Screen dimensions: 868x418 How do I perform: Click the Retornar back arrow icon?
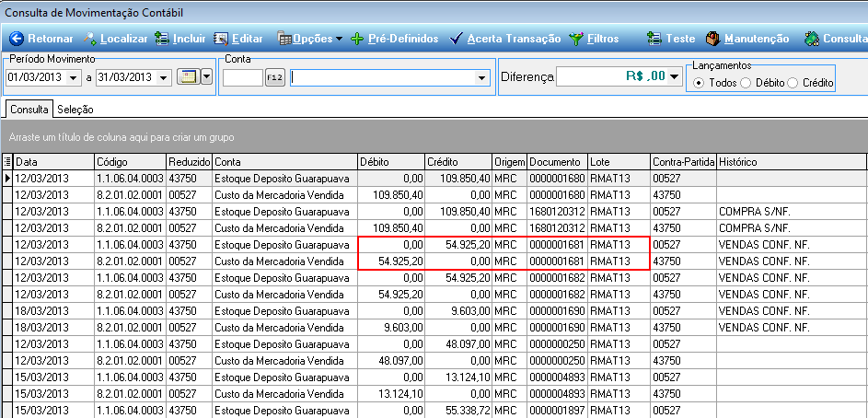16,38
